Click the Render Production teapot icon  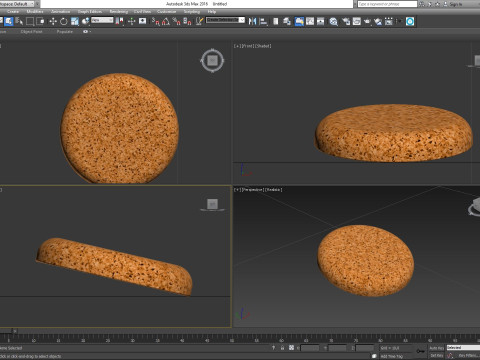(x=367, y=22)
